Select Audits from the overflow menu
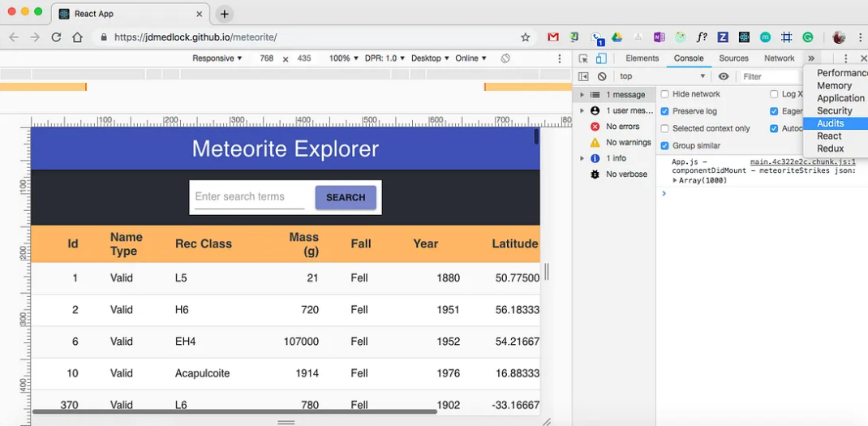This screenshot has width=868, height=426. click(835, 123)
